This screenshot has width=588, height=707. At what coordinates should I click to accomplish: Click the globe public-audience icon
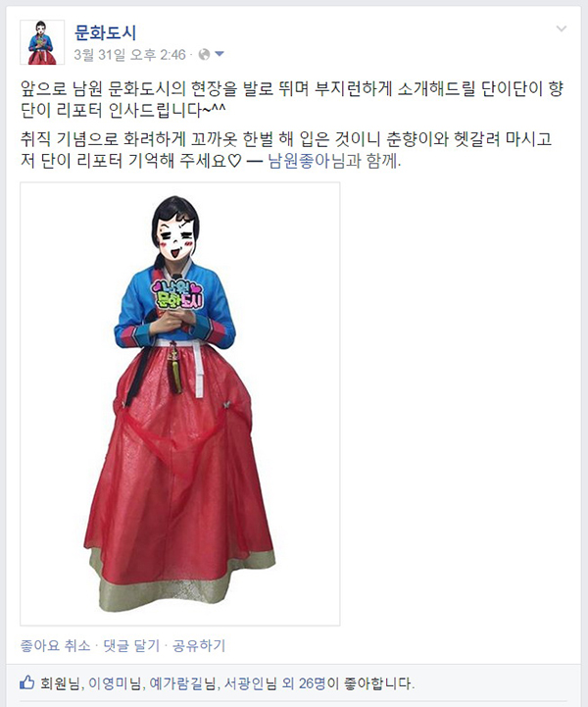click(x=204, y=55)
